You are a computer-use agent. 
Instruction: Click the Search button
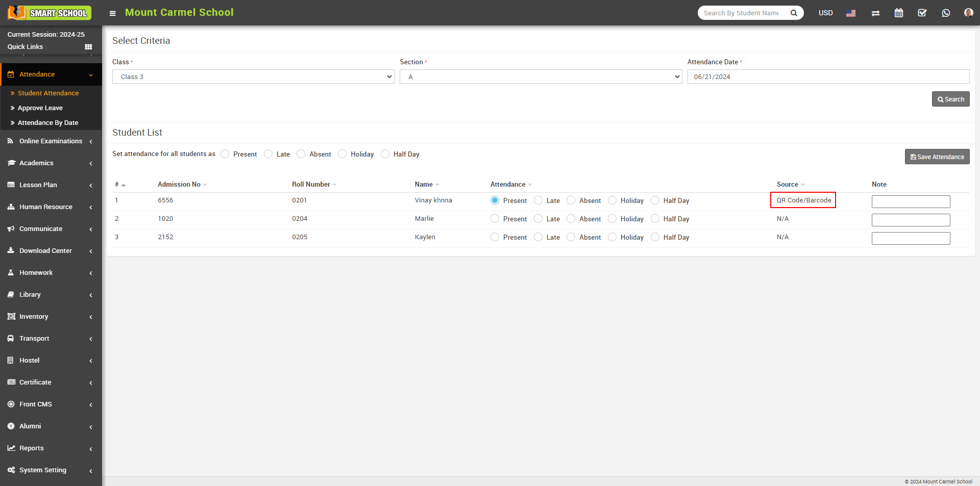point(950,99)
